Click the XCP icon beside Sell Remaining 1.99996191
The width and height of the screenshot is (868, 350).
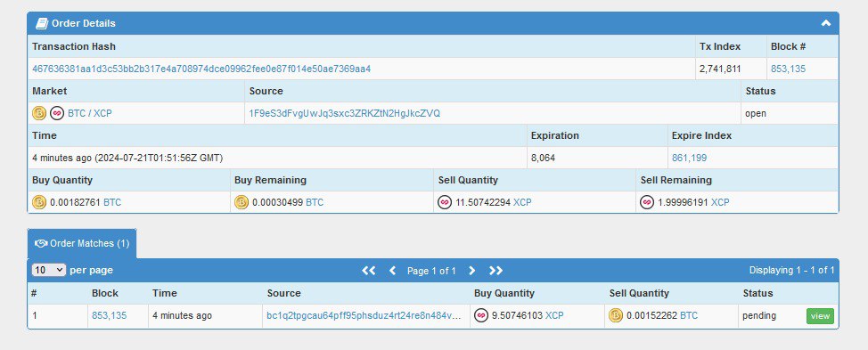(x=647, y=202)
